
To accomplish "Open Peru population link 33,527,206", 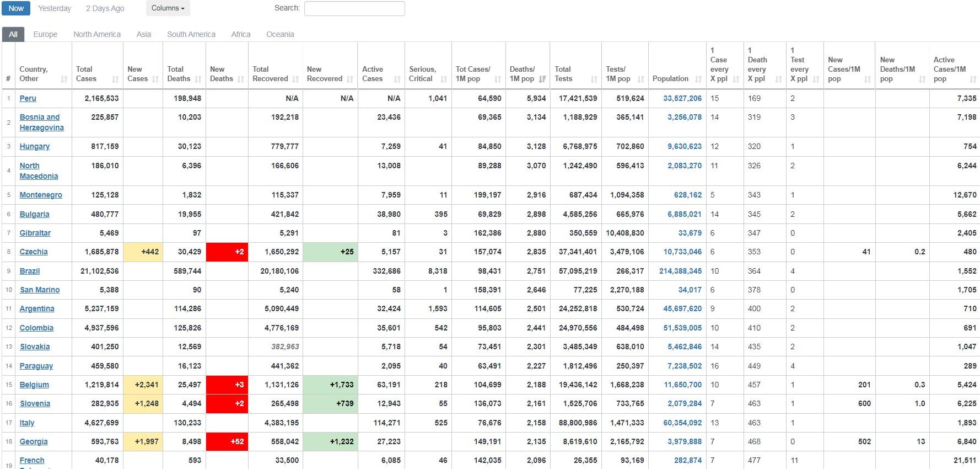I will pos(682,98).
